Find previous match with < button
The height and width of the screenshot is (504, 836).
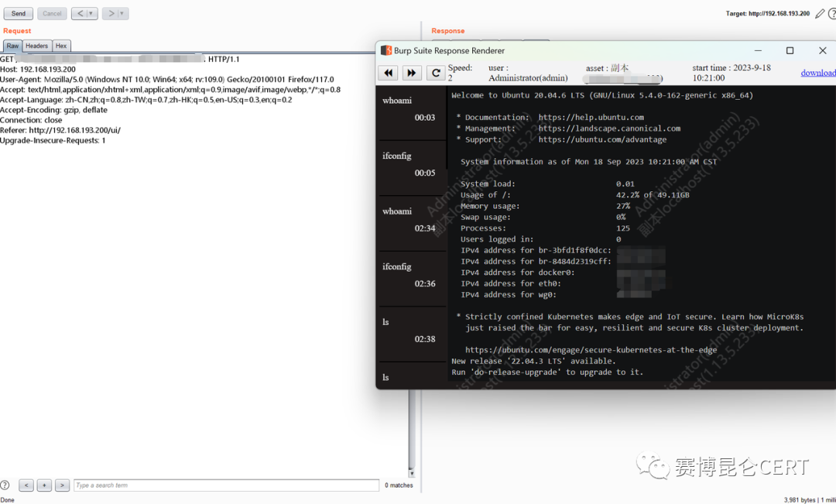pyautogui.click(x=26, y=485)
